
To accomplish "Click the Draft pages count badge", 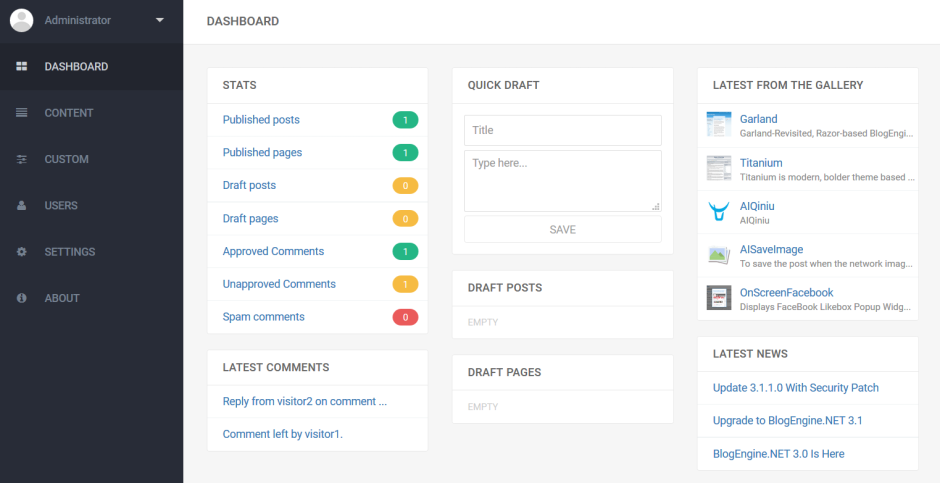I will (405, 219).
